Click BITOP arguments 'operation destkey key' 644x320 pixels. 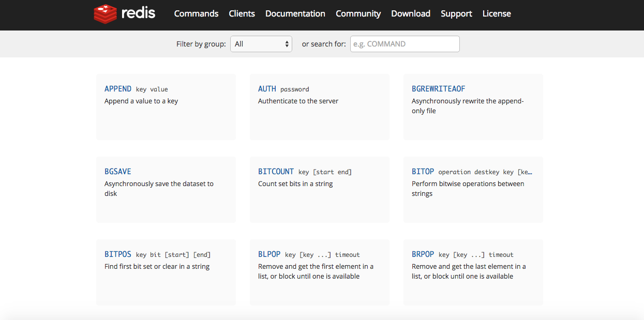(x=485, y=172)
